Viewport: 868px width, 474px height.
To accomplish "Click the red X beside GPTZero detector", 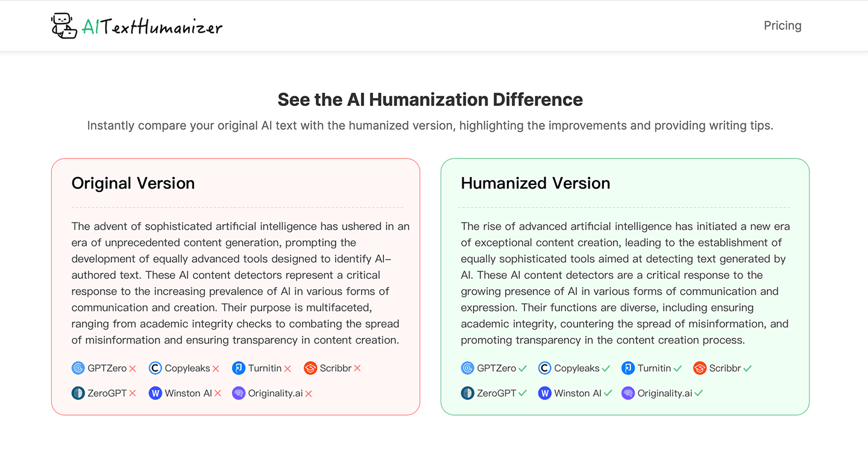I will tap(132, 368).
